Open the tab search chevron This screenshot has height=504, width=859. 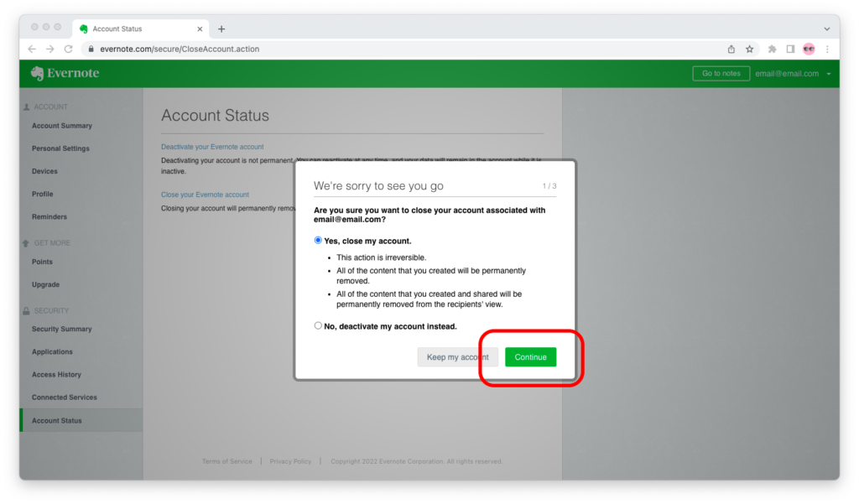[x=826, y=29]
